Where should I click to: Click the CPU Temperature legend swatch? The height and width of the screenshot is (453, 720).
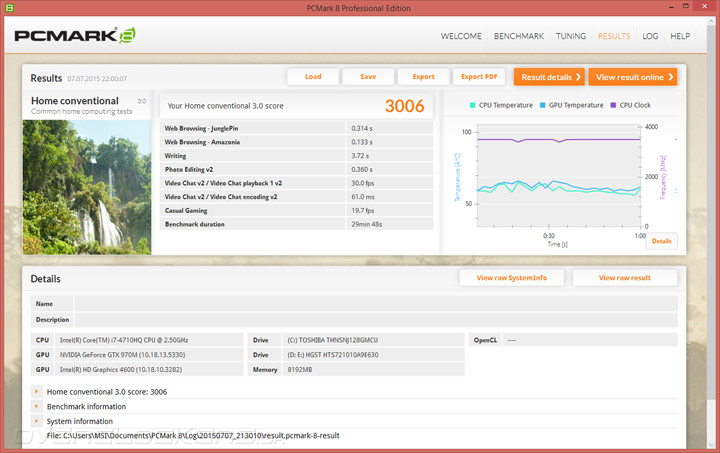[x=472, y=105]
